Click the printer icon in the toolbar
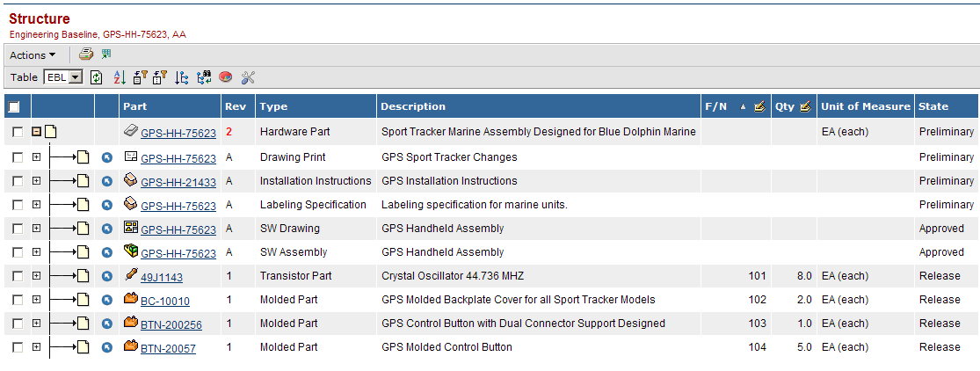Screen dimensions: 980x371 tap(86, 55)
